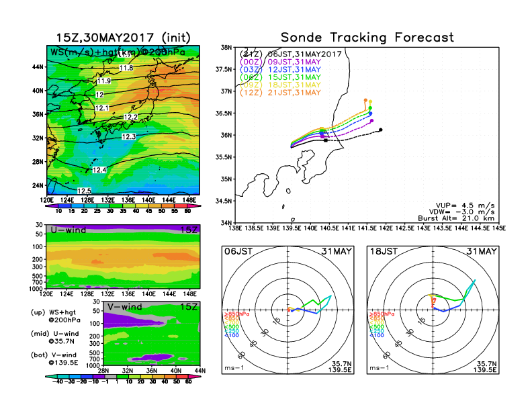Image resolution: width=532 pixels, height=411 pixels.
Task: Click the "145E" axis label on the tracking map
Action: 499,228
